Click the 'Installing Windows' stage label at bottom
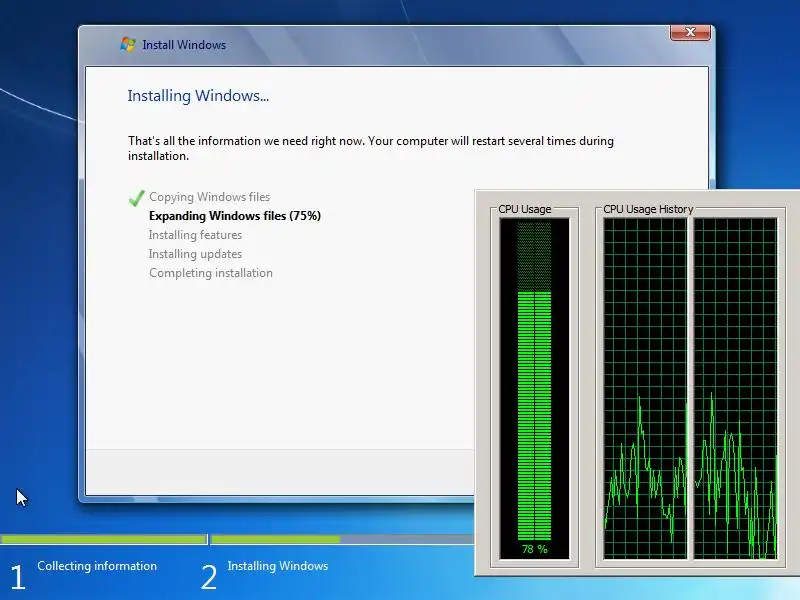The width and height of the screenshot is (800, 600). 278,566
